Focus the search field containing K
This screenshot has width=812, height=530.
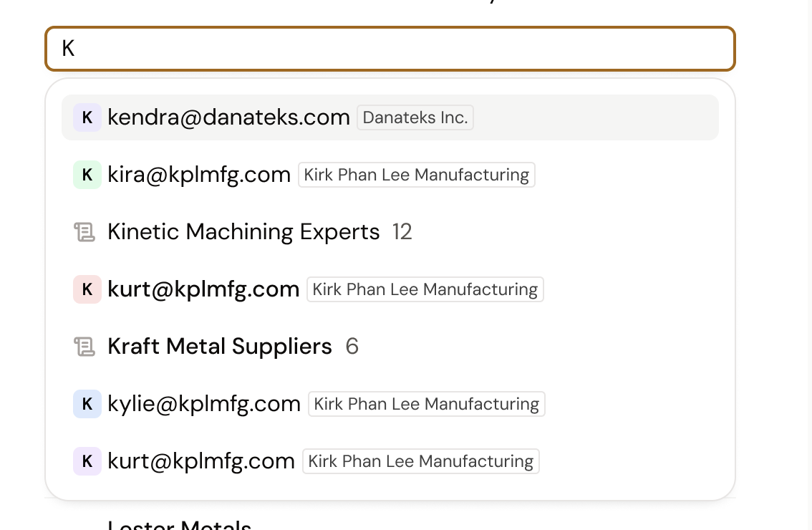[x=390, y=49]
